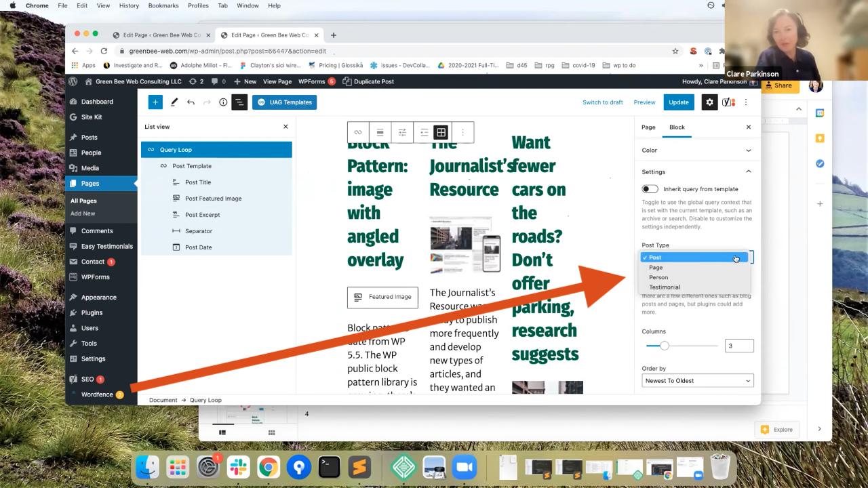Enable Inherit query from template
868x488 pixels.
650,188
